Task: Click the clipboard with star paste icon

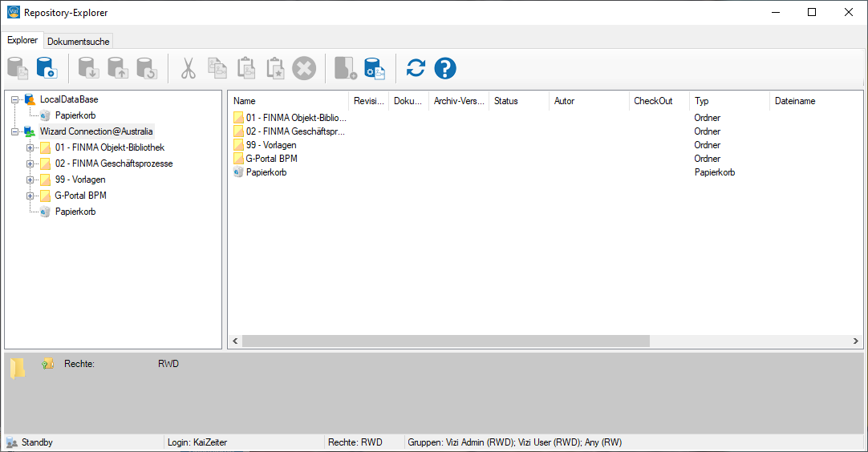Action: click(275, 69)
